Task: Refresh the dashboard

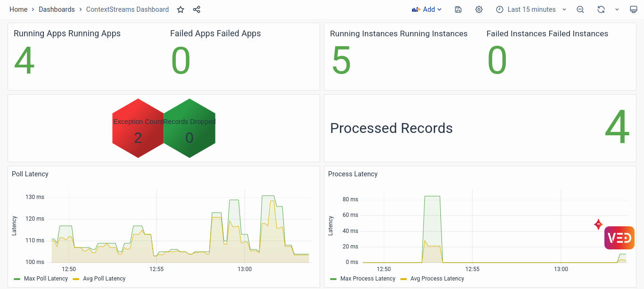Action: (x=601, y=9)
